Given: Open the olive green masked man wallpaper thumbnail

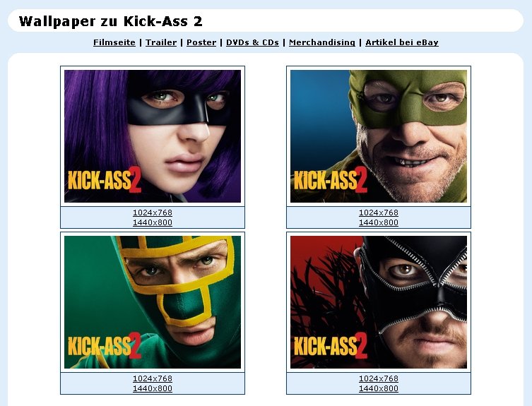Looking at the screenshot, I should click(378, 136).
